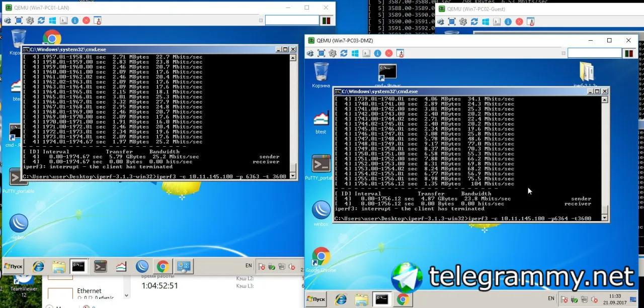Open Windows Explorer on PC01-LAN taskbar

(x=59, y=266)
